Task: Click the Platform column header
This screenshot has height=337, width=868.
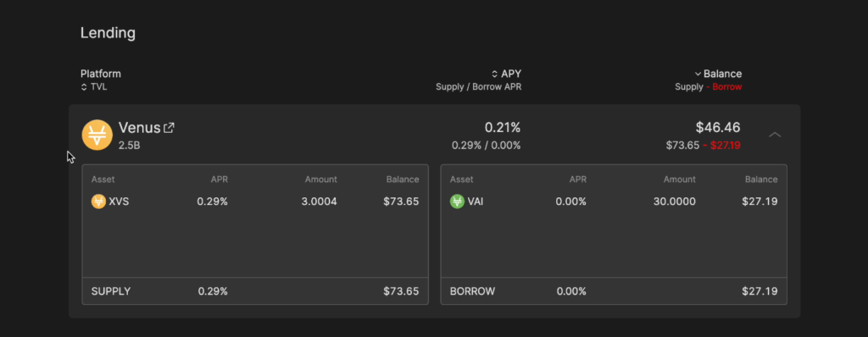Action: point(101,74)
